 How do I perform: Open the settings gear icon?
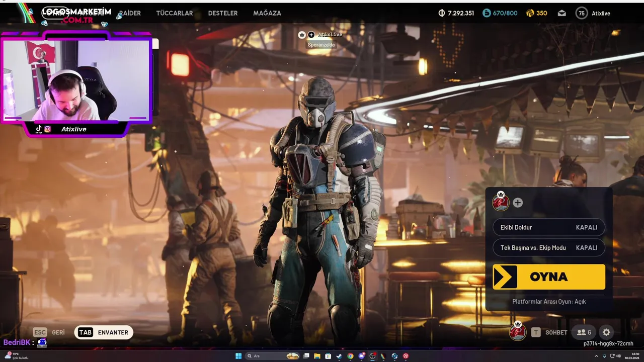606,332
